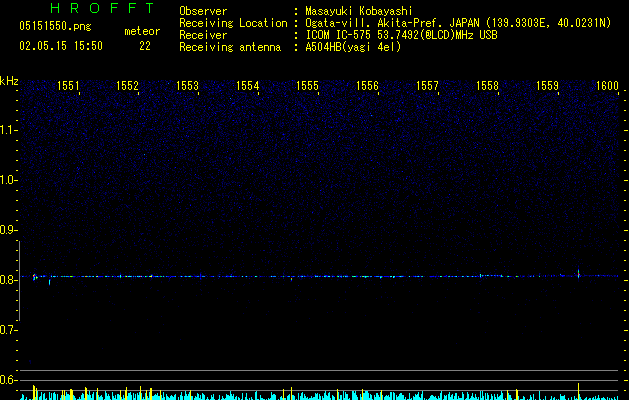Image resolution: width=629 pixels, height=400 pixels.
Task: Select the filename 05151550.png
Action: [55, 26]
